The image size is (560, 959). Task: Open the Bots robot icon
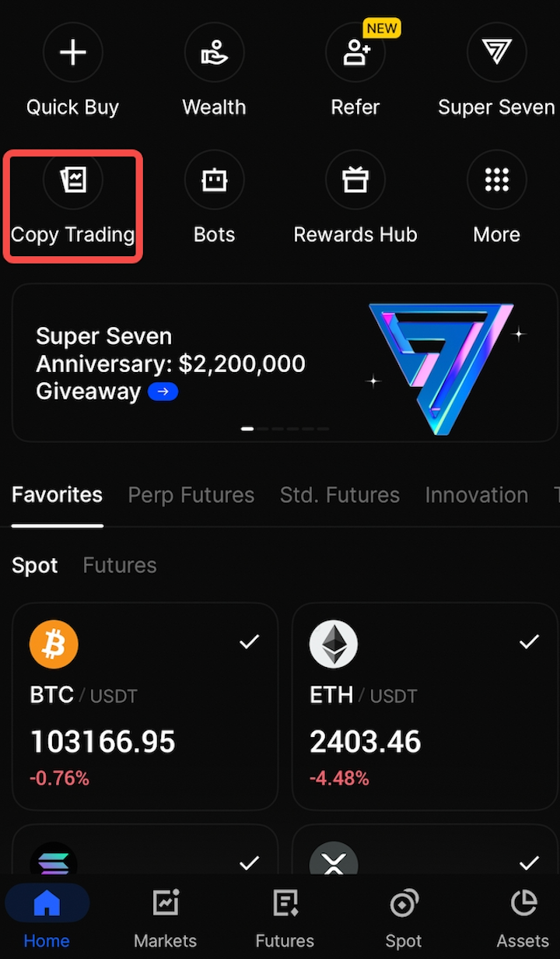(214, 181)
